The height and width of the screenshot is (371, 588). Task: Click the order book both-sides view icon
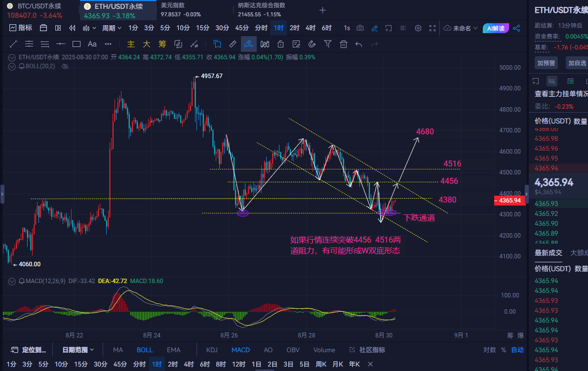(551, 81)
